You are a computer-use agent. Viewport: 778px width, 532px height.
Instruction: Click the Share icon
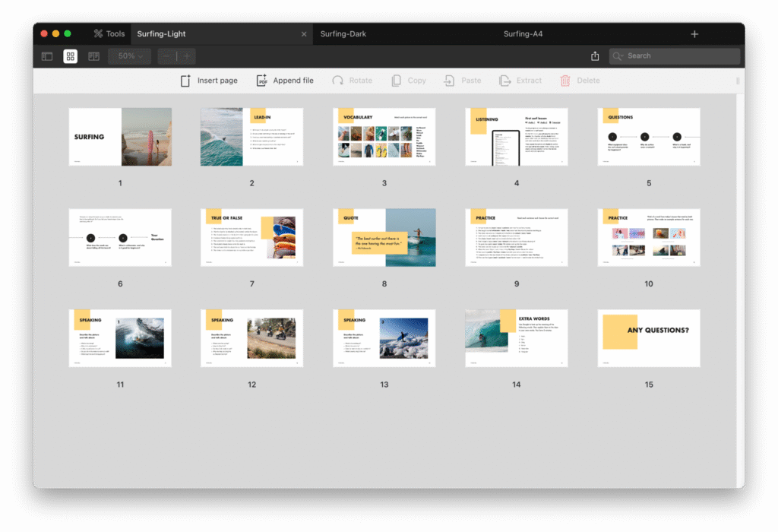[595, 56]
